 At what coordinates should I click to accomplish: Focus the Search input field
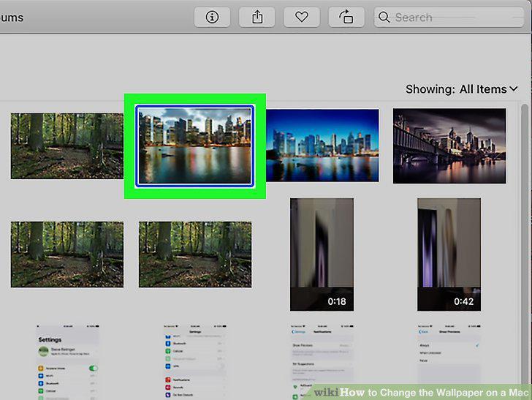449,17
